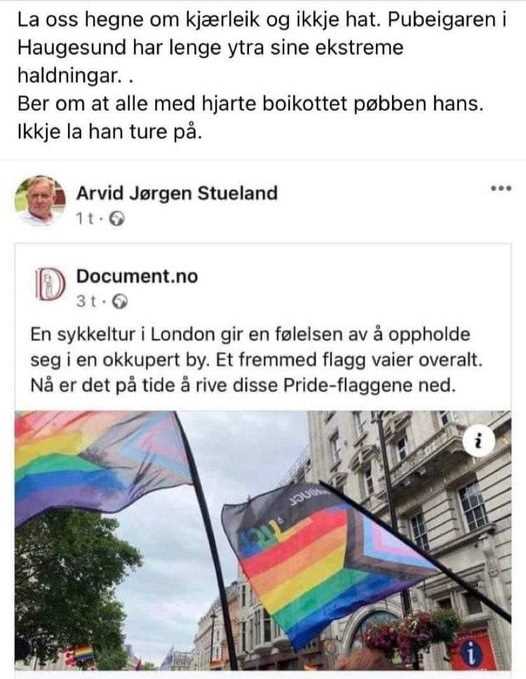Click the blue information sign in the photo

pyautogui.click(x=471, y=653)
